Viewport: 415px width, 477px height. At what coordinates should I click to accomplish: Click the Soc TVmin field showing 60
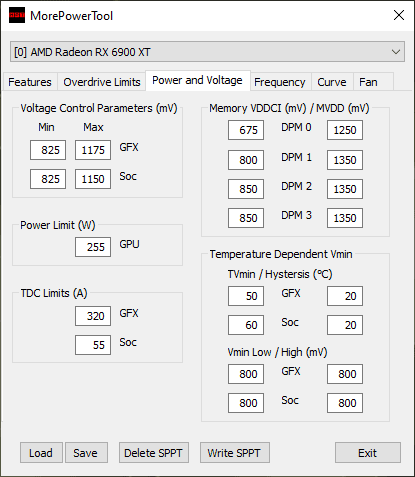(246, 325)
